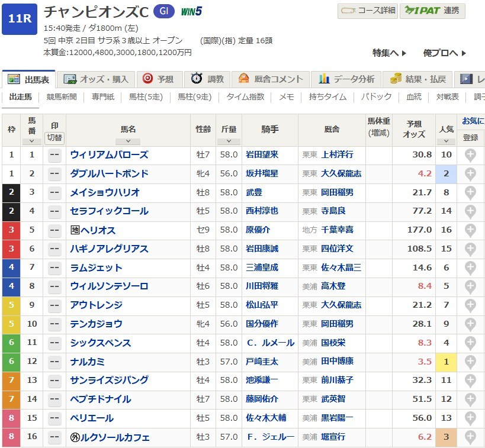Click the GI grade badge

tap(163, 11)
